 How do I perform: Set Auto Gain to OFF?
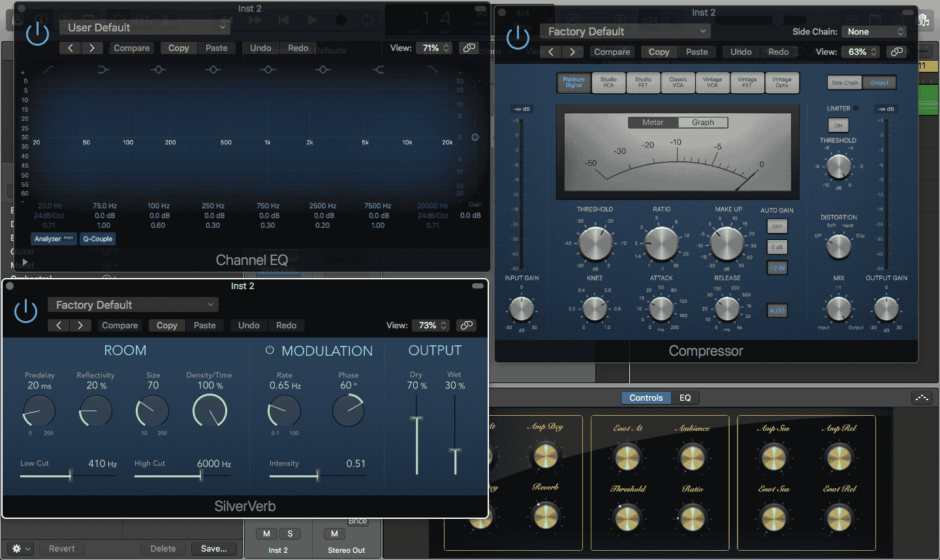coord(777,226)
